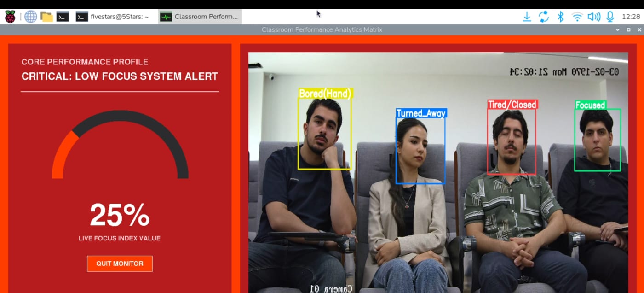Select the Bored(Hand) detection label
644x293 pixels.
(325, 94)
